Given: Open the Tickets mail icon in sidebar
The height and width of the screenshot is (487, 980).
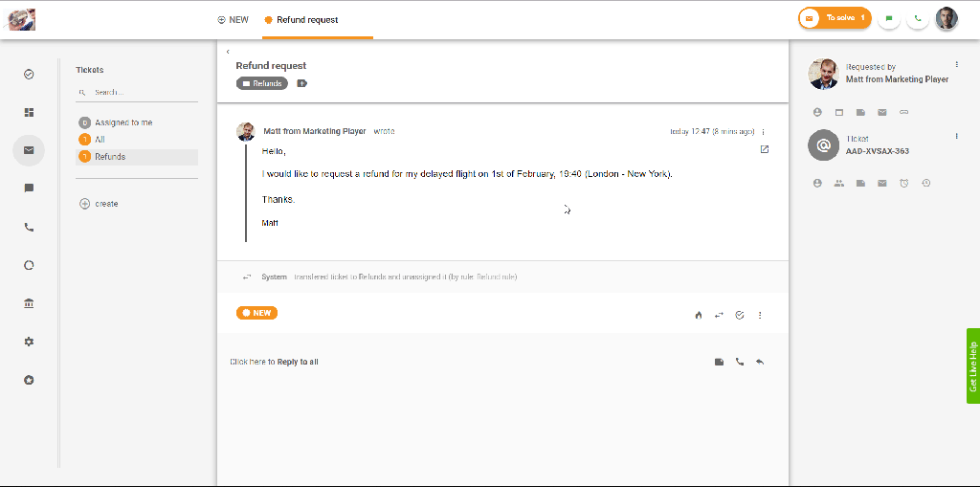Looking at the screenshot, I should pos(29,150).
